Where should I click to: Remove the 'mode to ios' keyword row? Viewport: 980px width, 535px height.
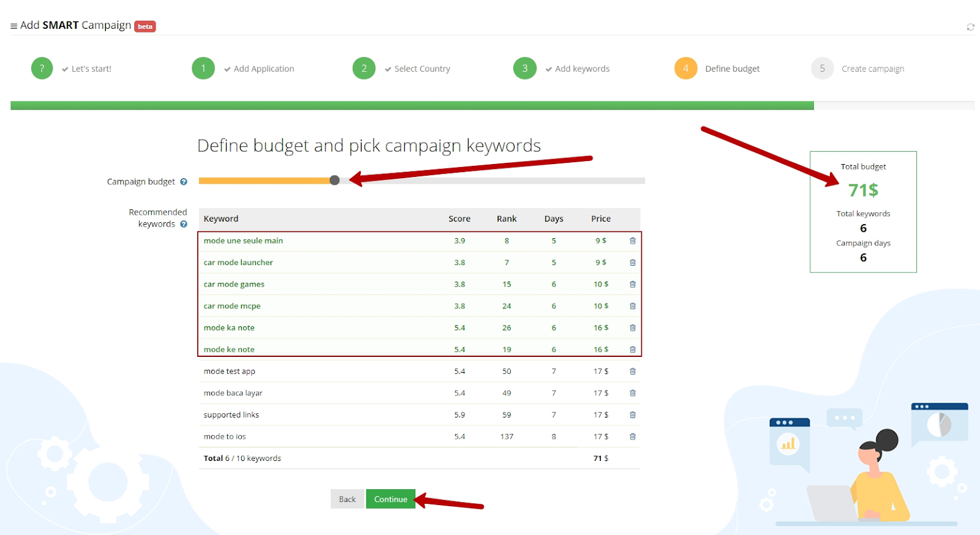pos(633,436)
